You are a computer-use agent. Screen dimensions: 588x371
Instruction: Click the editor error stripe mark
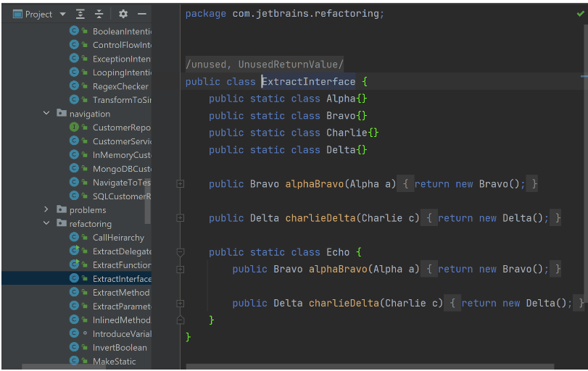584,77
